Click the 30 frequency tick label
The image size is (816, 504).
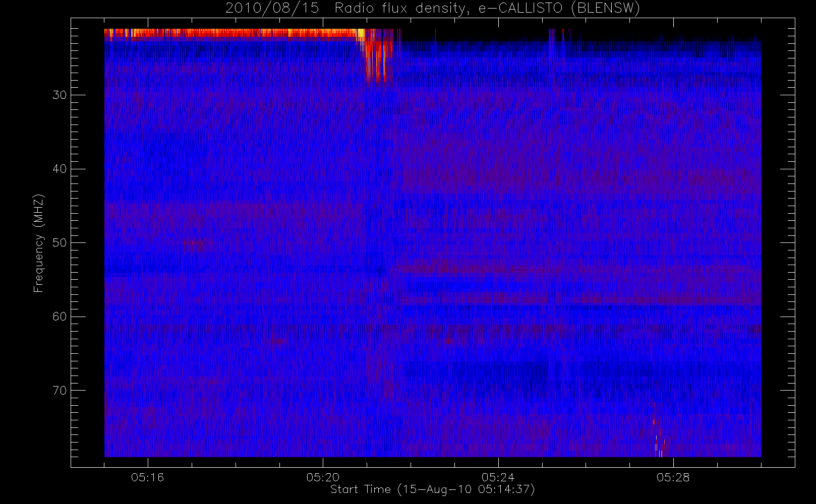tap(60, 95)
